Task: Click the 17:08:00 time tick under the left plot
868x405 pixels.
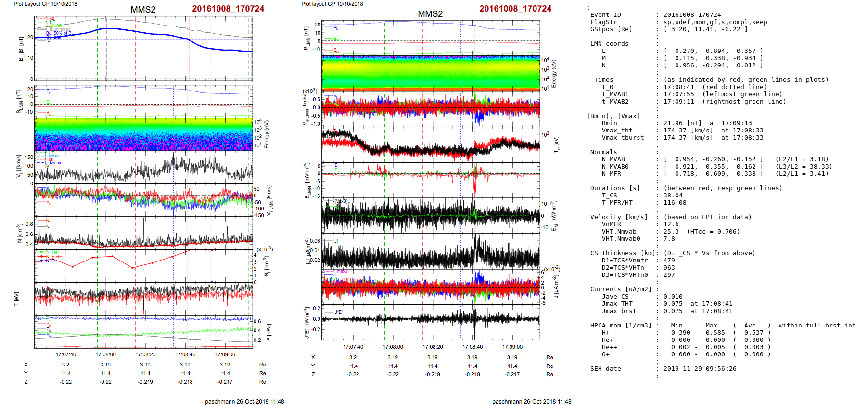Action: 105,354
